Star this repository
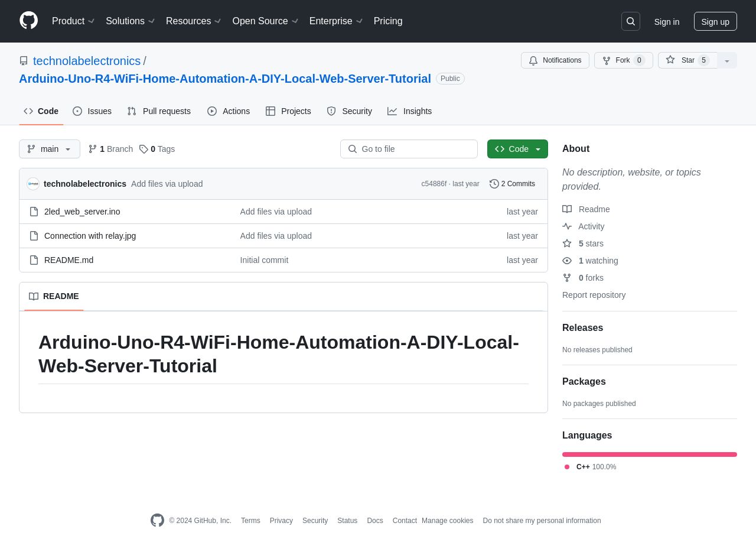756x552 pixels. pos(687,60)
